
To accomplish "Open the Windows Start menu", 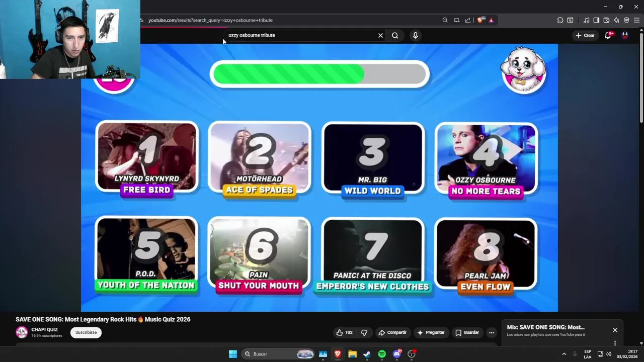I will tap(233, 354).
